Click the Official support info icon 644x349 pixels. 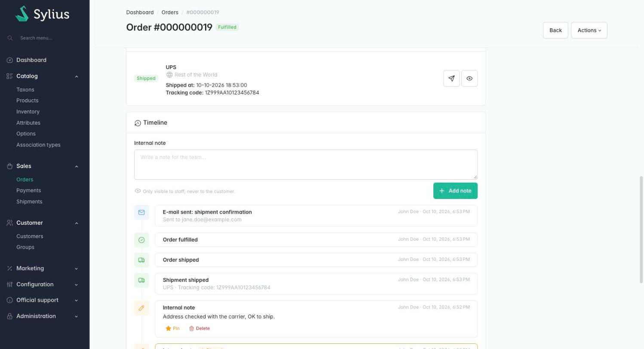tap(10, 300)
